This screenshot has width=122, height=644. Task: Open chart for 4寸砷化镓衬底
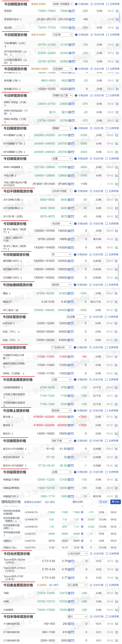click(117, 624)
